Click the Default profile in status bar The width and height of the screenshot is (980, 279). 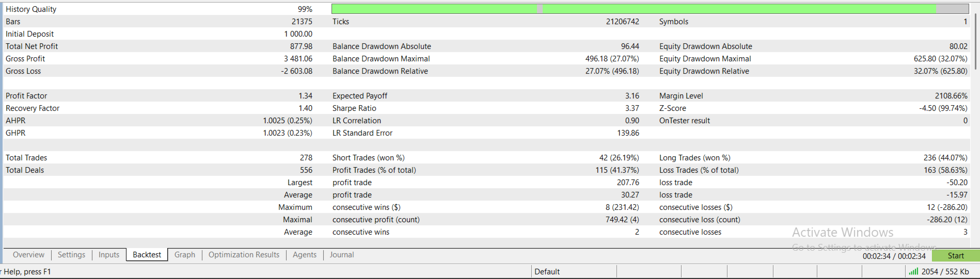(x=547, y=272)
